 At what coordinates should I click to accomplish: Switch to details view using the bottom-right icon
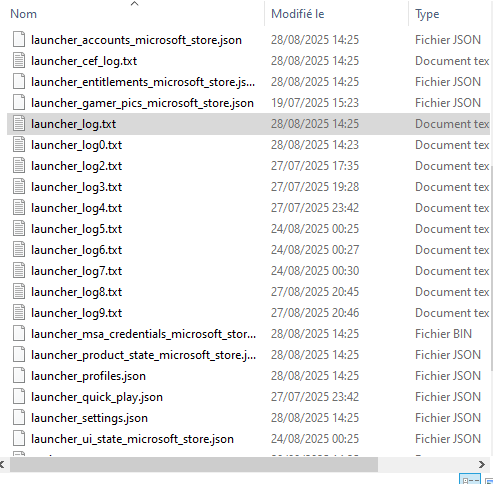point(470,479)
